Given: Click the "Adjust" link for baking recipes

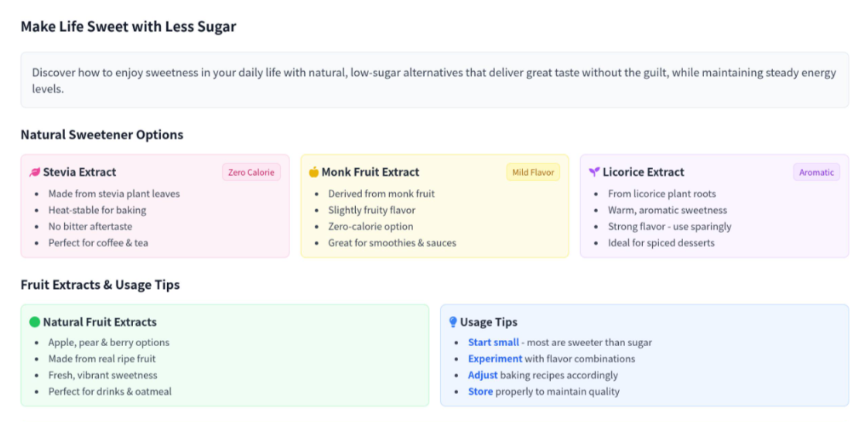Looking at the screenshot, I should (x=483, y=375).
